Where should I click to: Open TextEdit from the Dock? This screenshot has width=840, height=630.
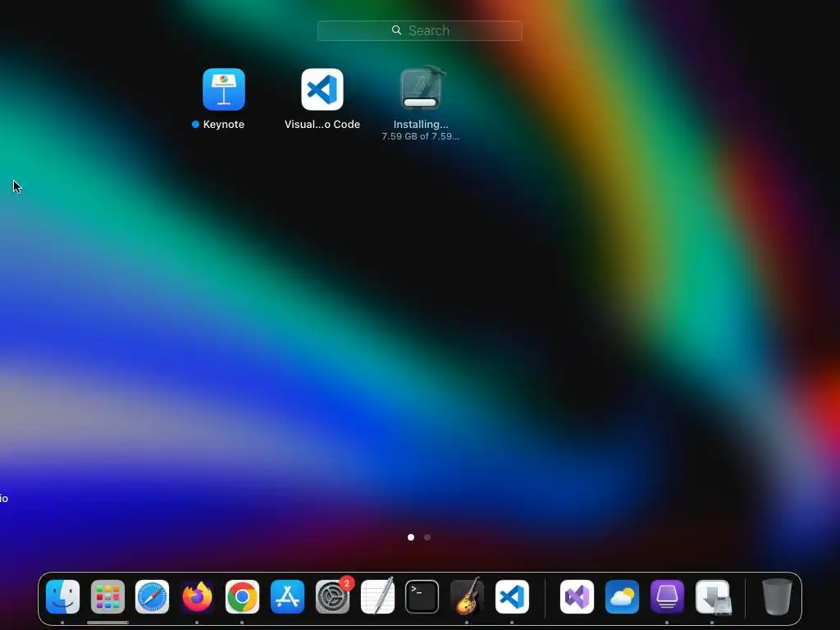(x=377, y=596)
